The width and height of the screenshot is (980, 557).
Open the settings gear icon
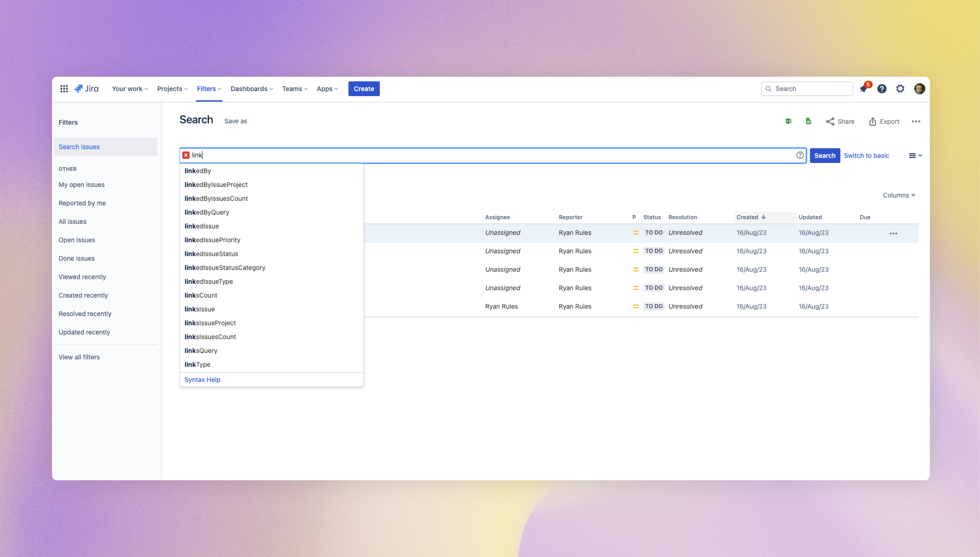(900, 89)
